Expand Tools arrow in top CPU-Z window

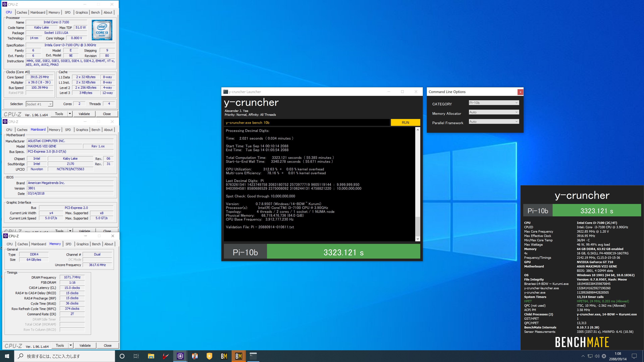(x=70, y=114)
